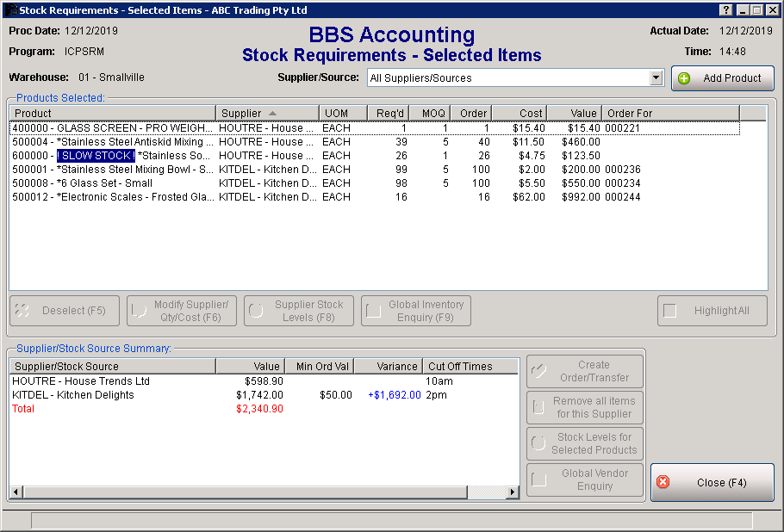Click the Deselect (F5) button icon
Viewport: 784px width, 532px height.
23,311
